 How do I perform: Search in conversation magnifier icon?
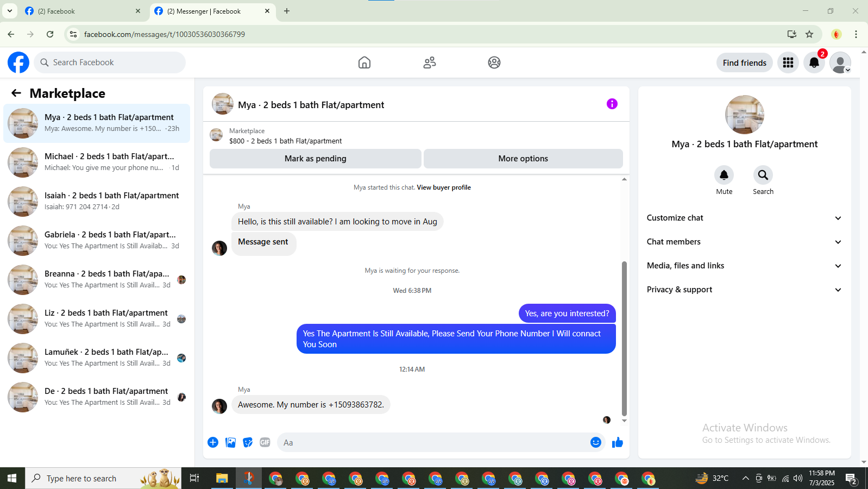point(763,175)
